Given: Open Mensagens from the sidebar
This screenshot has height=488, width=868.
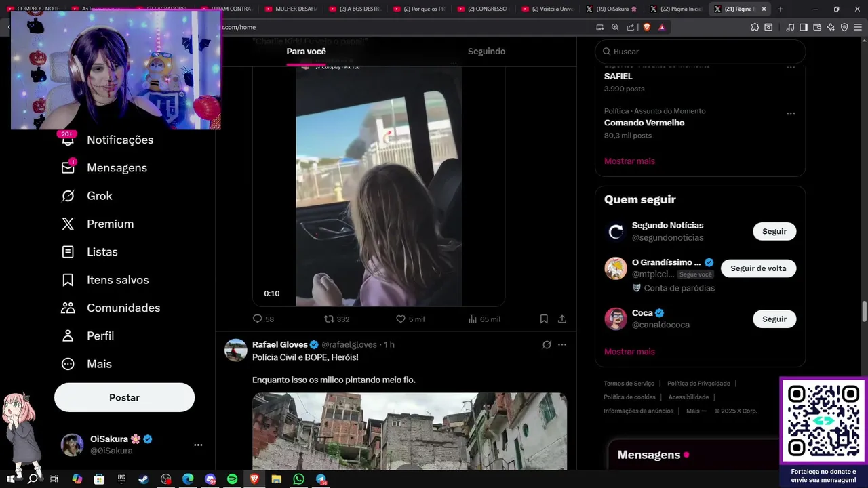Looking at the screenshot, I should (104, 167).
